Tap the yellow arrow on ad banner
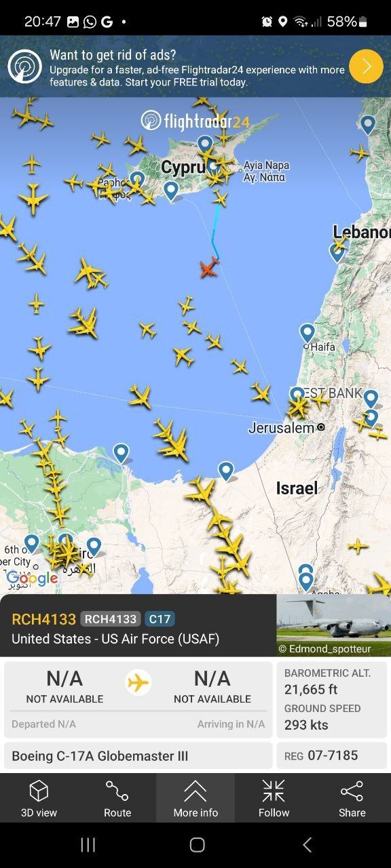 366,66
